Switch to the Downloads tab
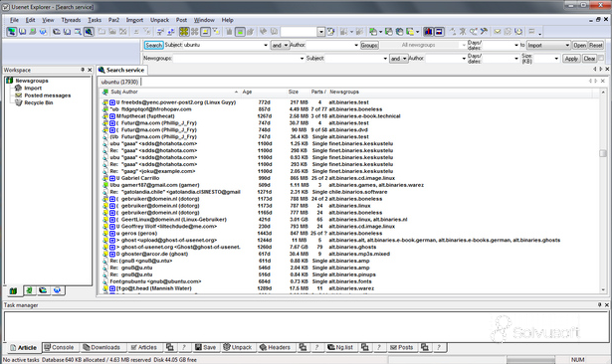Screen dimensions: 612x364 102,347
